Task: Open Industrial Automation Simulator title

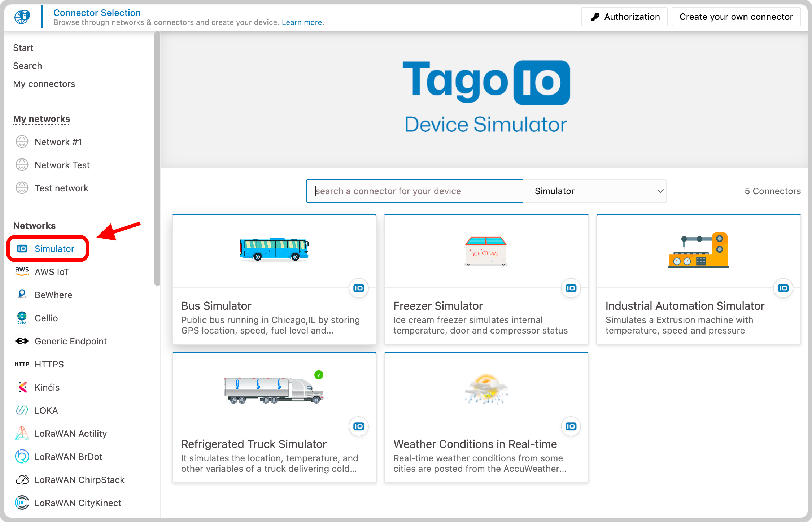Action: (x=685, y=306)
